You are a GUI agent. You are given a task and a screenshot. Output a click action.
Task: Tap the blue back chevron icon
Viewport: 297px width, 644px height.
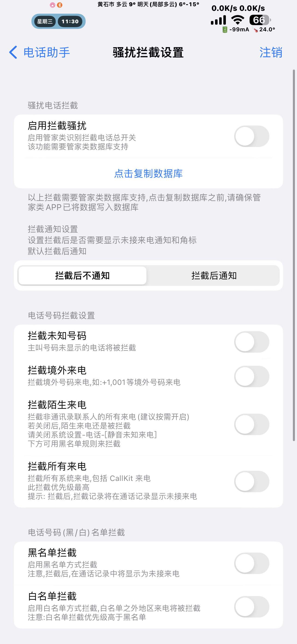click(x=13, y=52)
